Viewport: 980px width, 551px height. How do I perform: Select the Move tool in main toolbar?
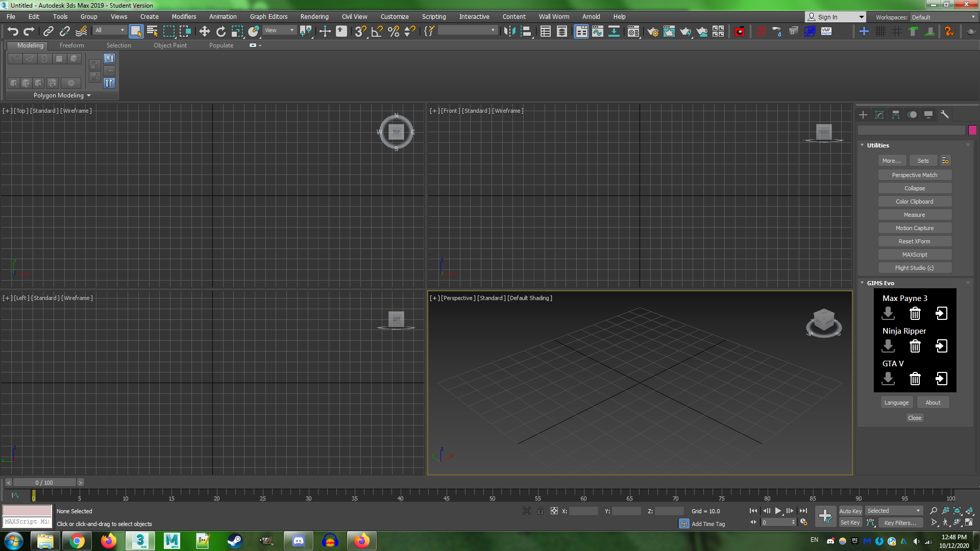pyautogui.click(x=204, y=32)
